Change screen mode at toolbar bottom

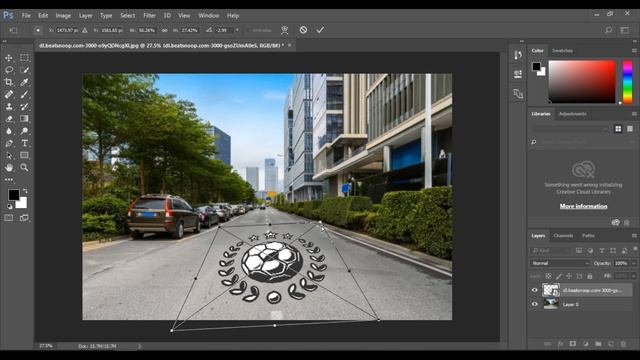[24, 218]
